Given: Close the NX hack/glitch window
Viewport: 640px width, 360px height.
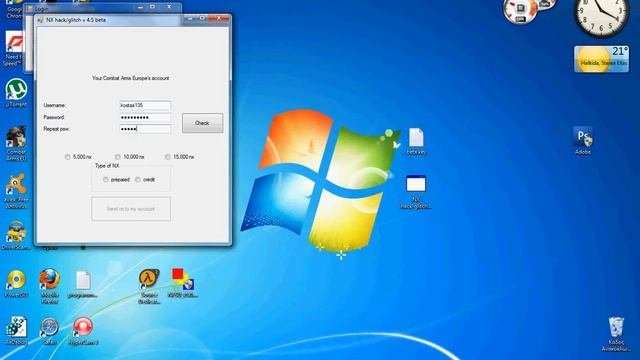Looking at the screenshot, I should coord(219,18).
